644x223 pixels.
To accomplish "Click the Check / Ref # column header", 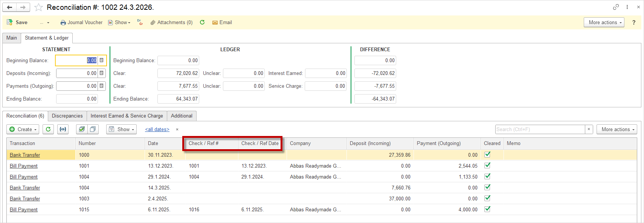I will coord(212,143).
